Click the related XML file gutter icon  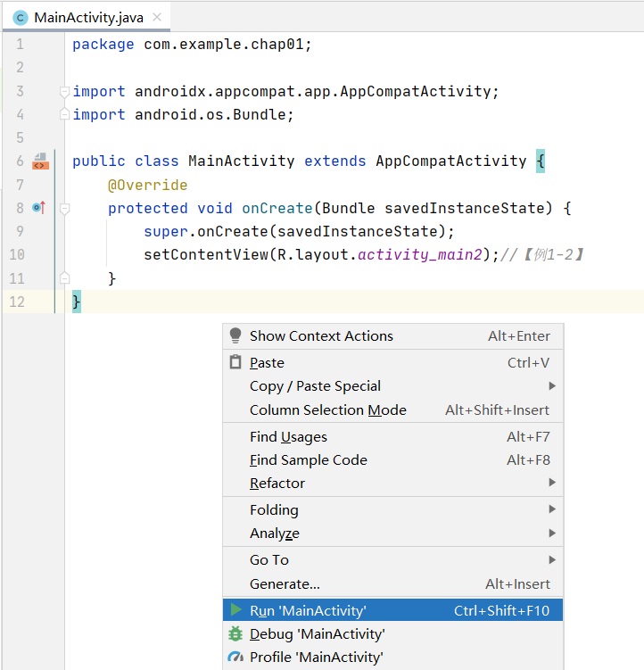(40, 161)
